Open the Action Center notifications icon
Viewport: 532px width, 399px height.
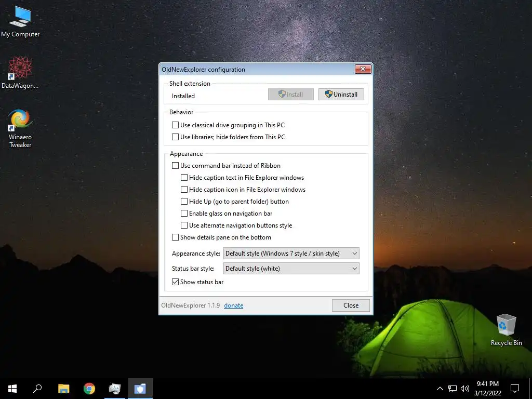(x=515, y=389)
